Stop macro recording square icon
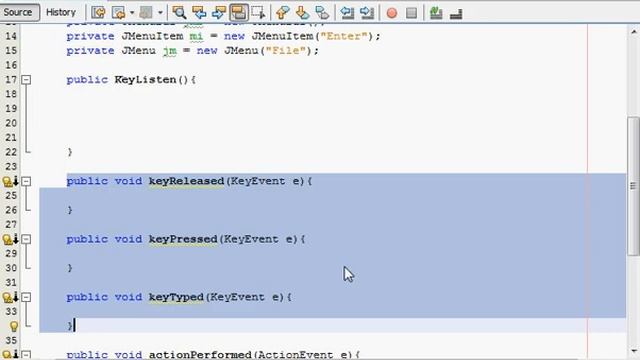 [x=411, y=13]
